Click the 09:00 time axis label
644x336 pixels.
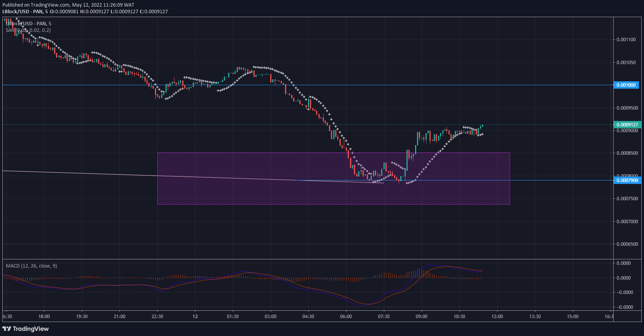(x=422, y=317)
